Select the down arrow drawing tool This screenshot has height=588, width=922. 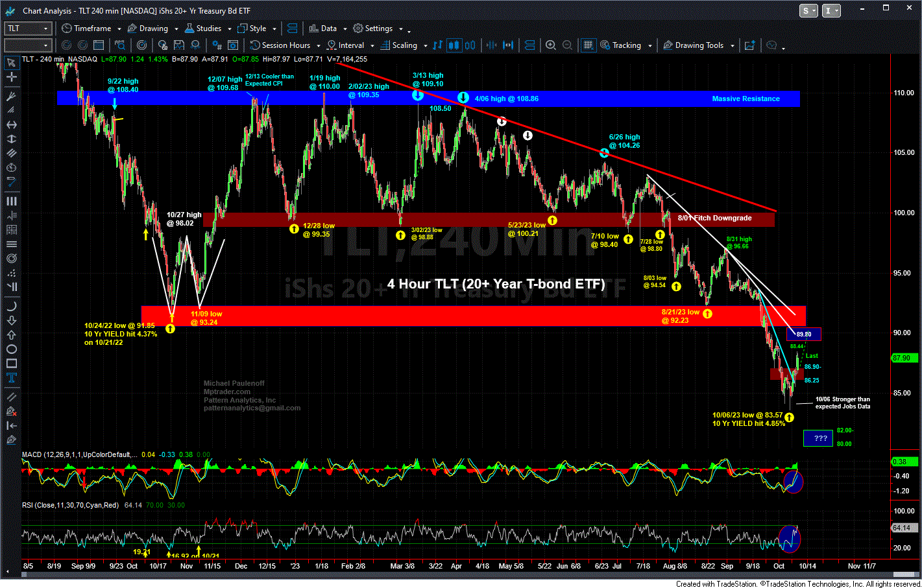pos(11,320)
